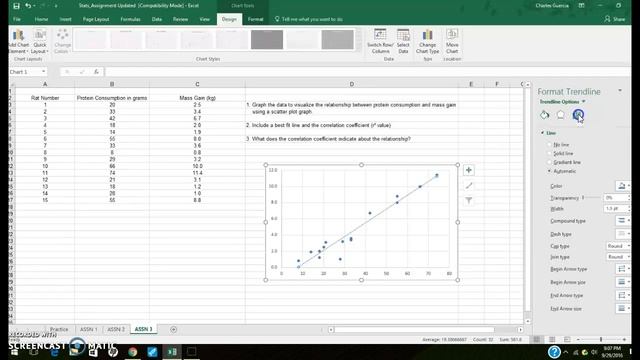Viewport: 640px width, 360px height.
Task: Select the first dark gray chart style thumbnail
Action: (267, 40)
